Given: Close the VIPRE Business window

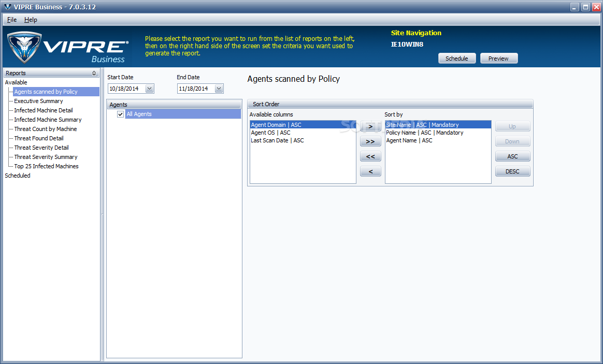Looking at the screenshot, I should pos(596,7).
